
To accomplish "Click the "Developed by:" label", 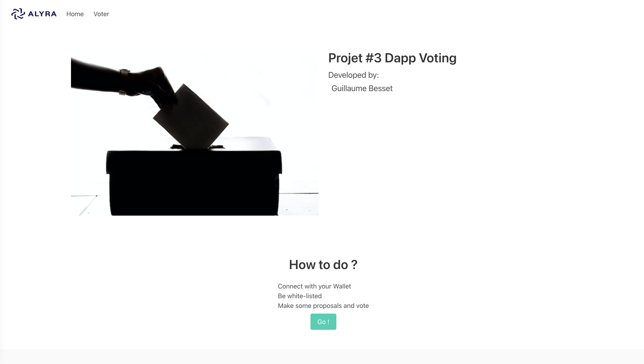I will (353, 75).
